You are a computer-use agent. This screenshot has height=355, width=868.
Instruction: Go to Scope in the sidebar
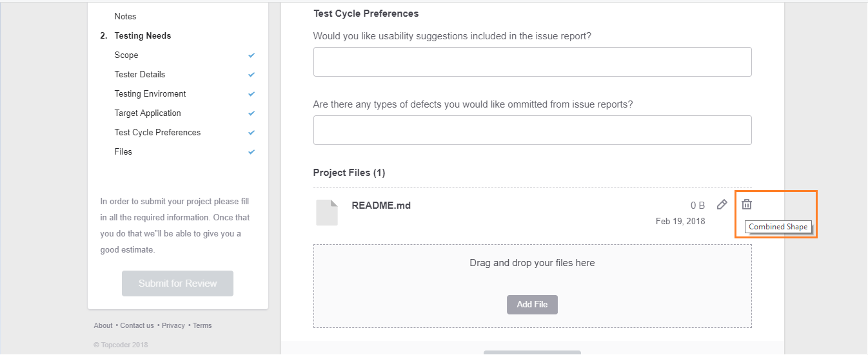pyautogui.click(x=126, y=55)
